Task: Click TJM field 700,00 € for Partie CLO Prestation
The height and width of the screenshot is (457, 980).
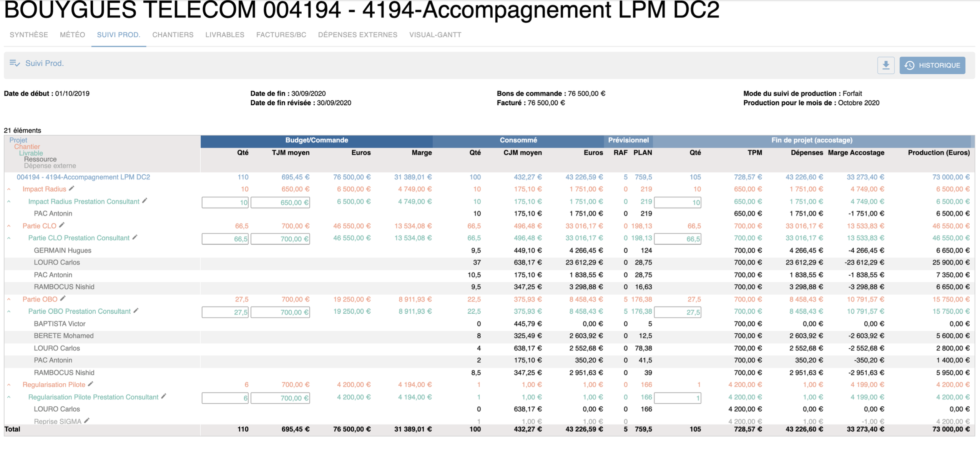Action: point(280,239)
